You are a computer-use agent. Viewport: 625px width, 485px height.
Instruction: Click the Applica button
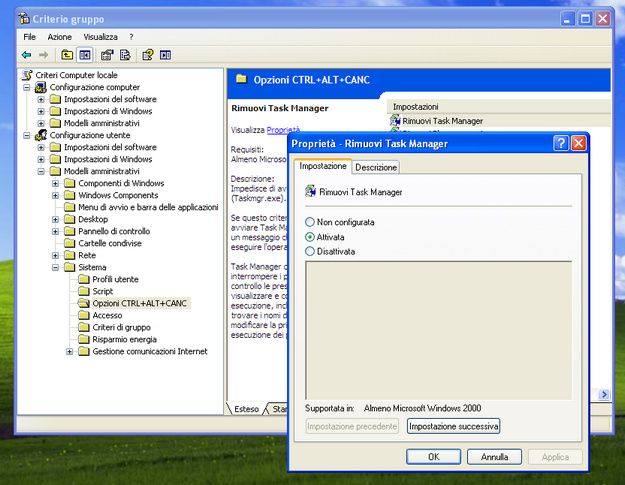pos(555,457)
